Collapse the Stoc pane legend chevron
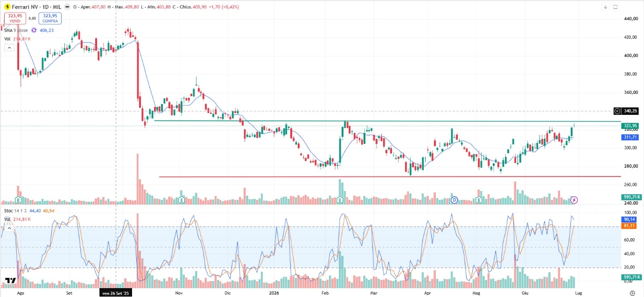The image size is (644, 297). click(x=8, y=228)
